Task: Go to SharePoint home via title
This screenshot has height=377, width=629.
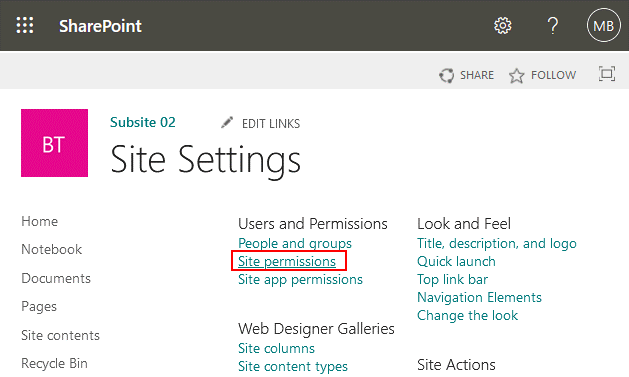Action: tap(100, 26)
